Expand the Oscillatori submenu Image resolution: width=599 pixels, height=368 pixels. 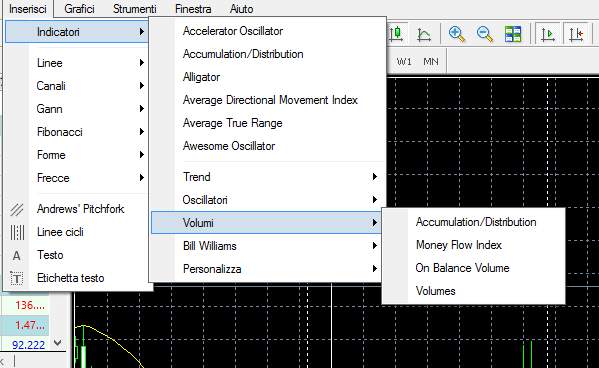click(267, 200)
